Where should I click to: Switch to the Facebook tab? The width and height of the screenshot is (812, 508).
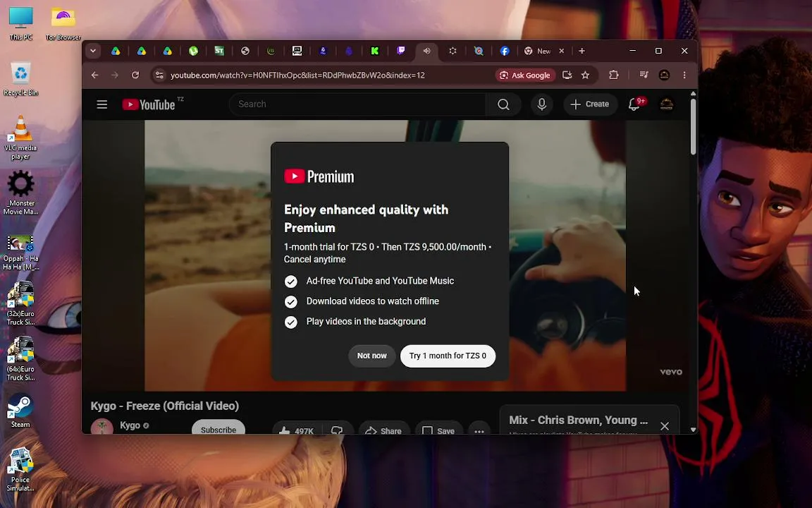click(x=505, y=51)
